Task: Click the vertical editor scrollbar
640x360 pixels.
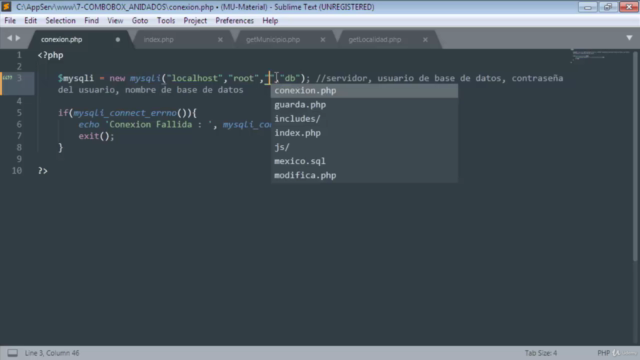Action: 635,155
